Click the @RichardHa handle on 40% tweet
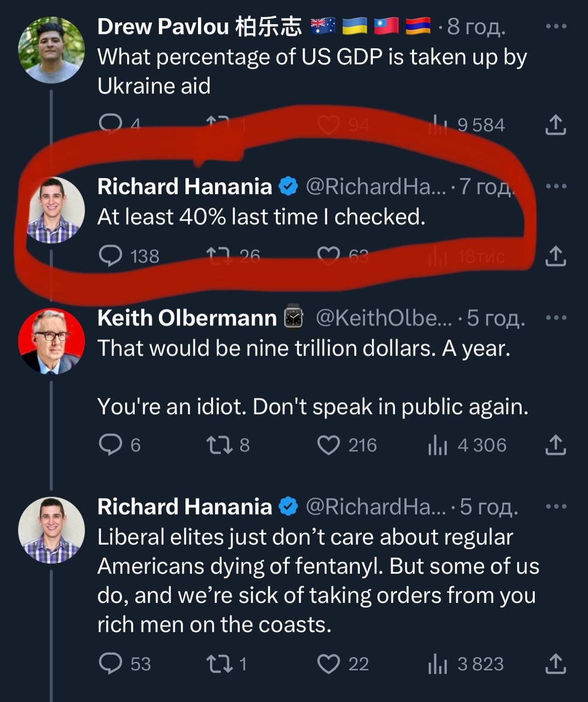The height and width of the screenshot is (702, 588). (x=375, y=186)
